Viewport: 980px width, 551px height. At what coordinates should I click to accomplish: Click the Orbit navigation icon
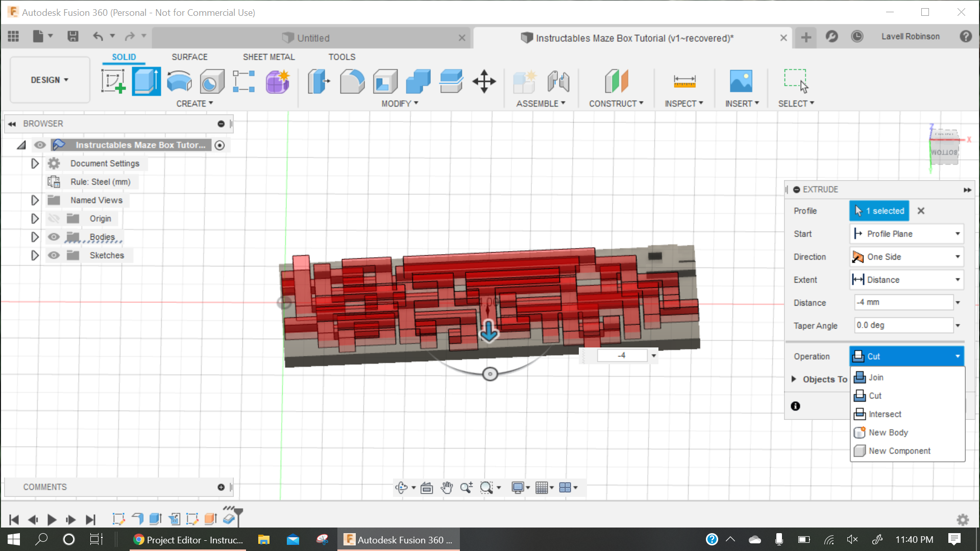click(x=401, y=488)
